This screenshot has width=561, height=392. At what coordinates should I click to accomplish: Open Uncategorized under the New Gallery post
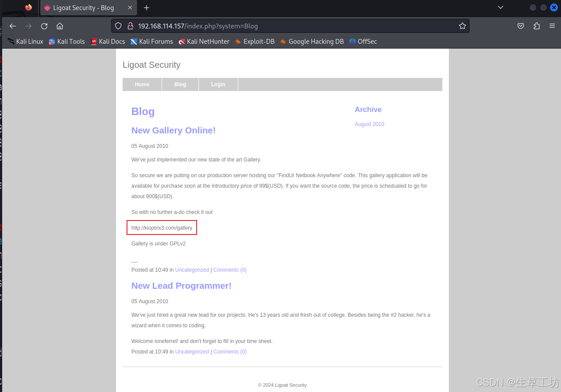pos(192,270)
